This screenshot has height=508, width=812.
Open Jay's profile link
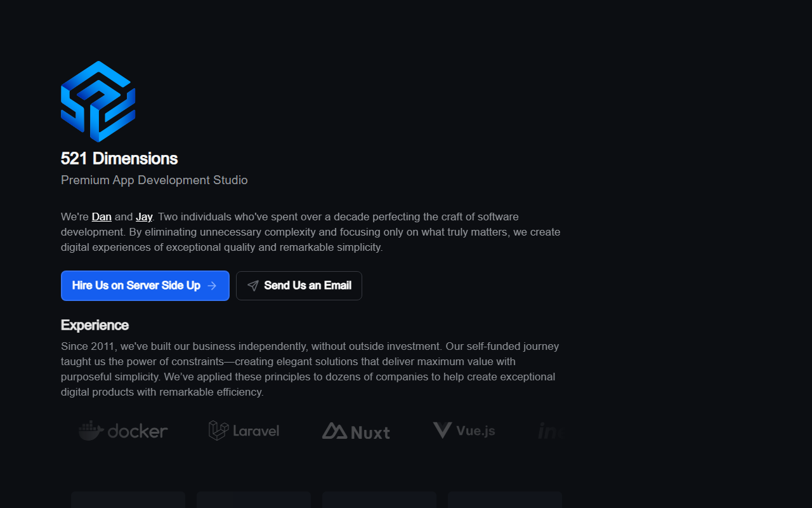144,217
